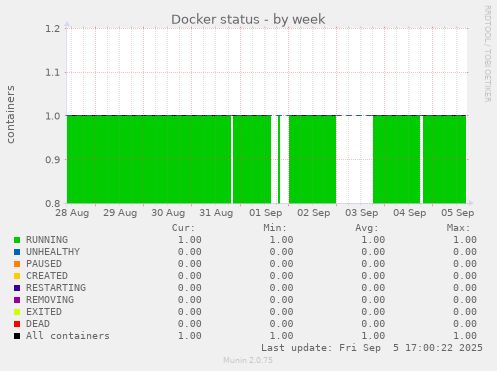
Task: Click the '02 Sep' x-axis label
Action: [x=314, y=213]
